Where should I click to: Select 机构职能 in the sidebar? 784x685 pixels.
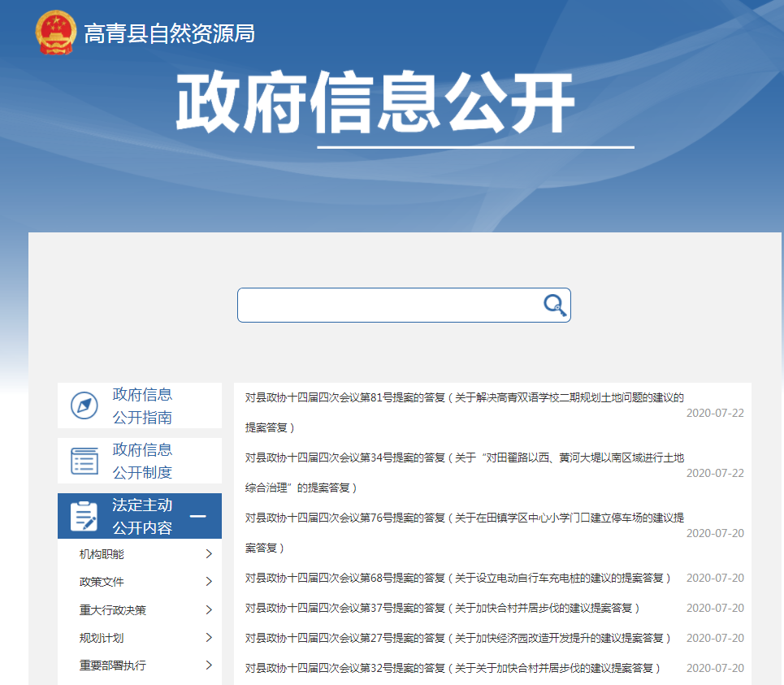tap(102, 554)
